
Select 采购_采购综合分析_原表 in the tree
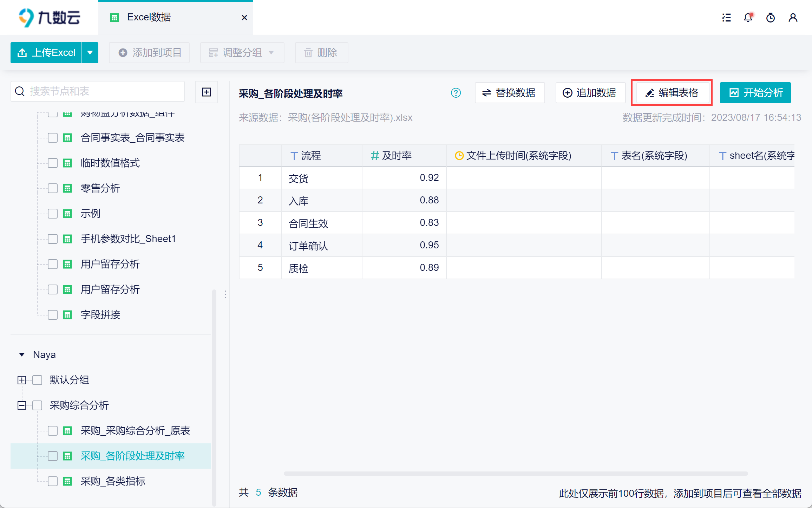(135, 431)
